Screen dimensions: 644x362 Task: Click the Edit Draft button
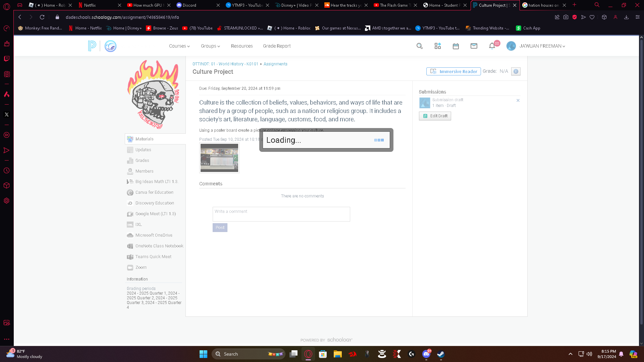coord(435,116)
